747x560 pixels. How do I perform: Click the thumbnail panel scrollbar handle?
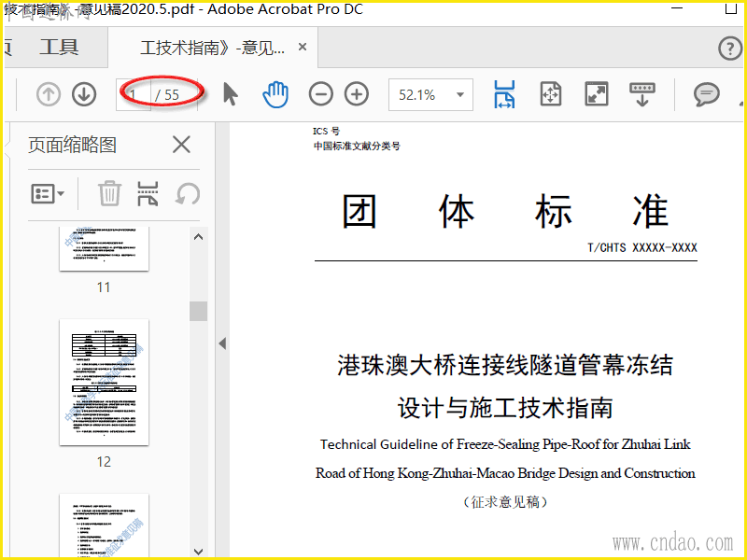click(198, 312)
